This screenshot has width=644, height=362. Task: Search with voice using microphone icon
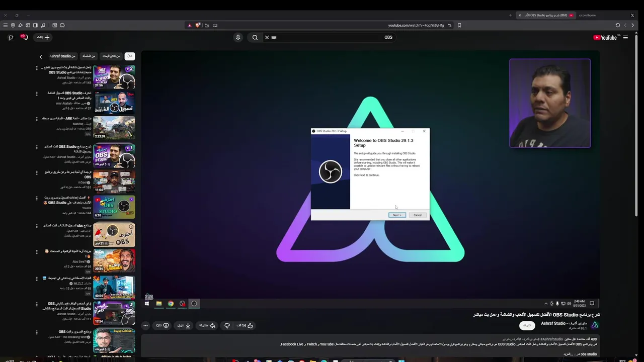(238, 37)
